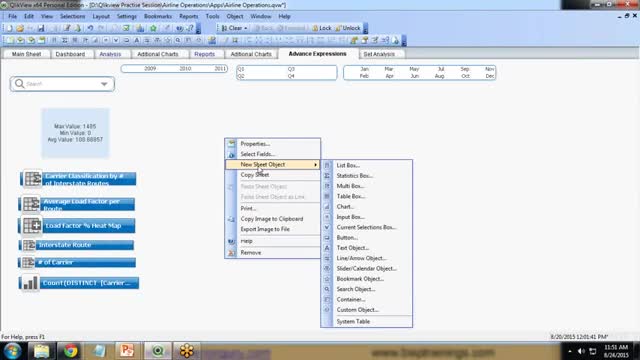640x360 pixels.
Task: Click inside the Search input field
Action: tap(61, 84)
